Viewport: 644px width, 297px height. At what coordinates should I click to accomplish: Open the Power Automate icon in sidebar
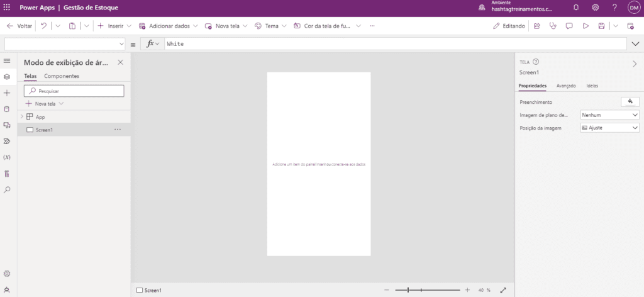pyautogui.click(x=6, y=142)
